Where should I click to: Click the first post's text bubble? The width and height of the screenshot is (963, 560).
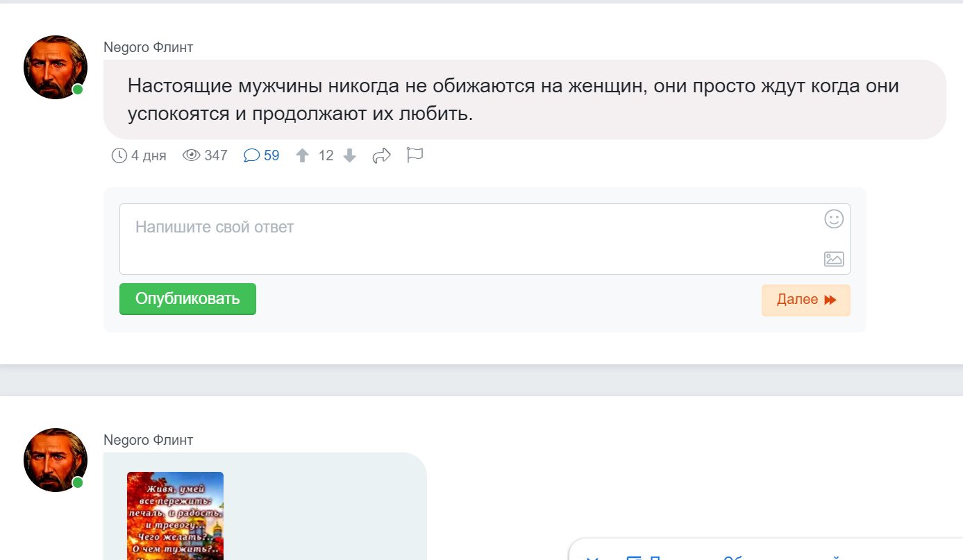pyautogui.click(x=525, y=99)
